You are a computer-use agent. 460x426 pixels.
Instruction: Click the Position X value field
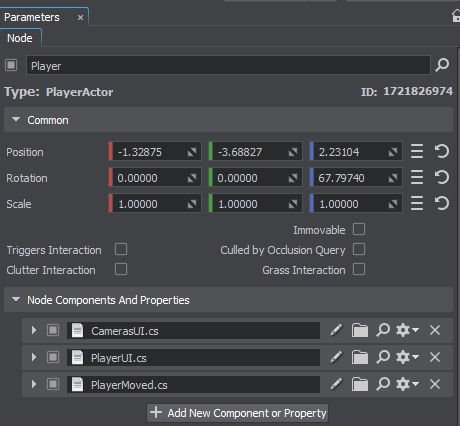(x=155, y=152)
